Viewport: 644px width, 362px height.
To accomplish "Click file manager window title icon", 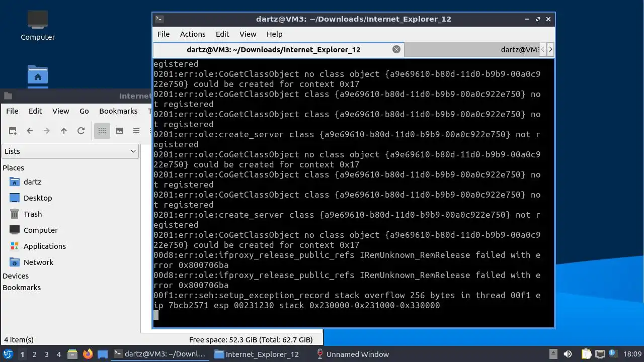I will (x=8, y=96).
